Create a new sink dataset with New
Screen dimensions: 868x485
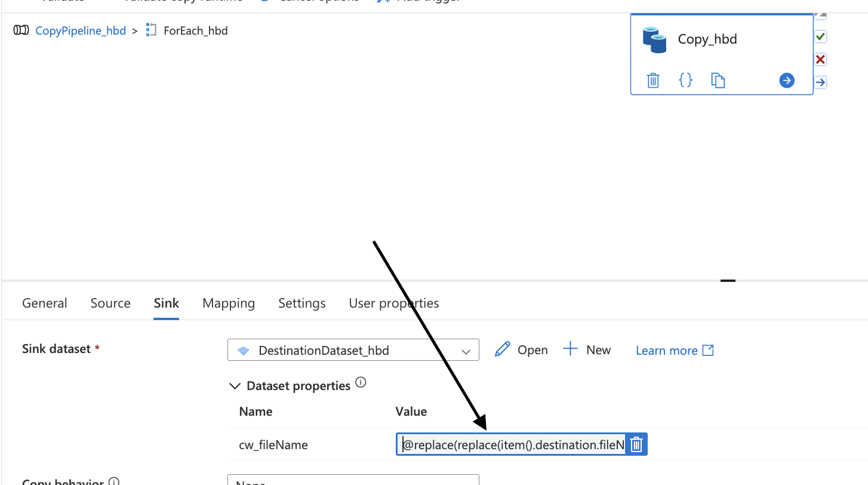pyautogui.click(x=587, y=349)
